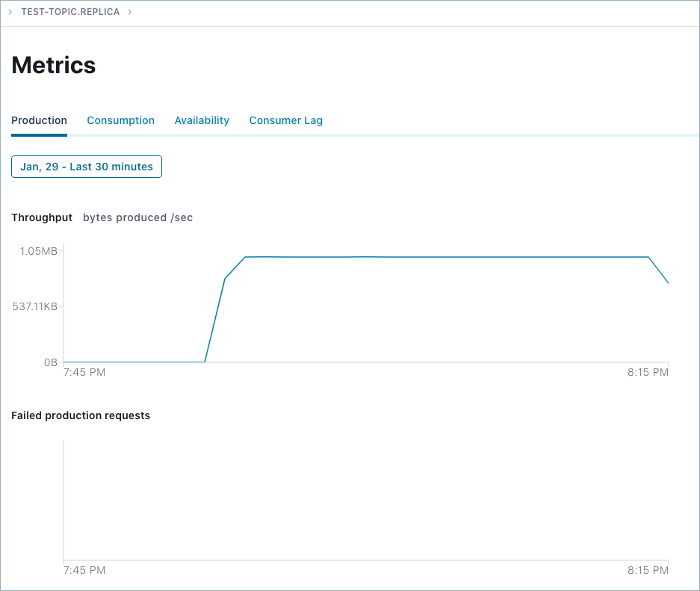The image size is (700, 591).
Task: Click the falling end of the throughput line
Action: click(658, 270)
